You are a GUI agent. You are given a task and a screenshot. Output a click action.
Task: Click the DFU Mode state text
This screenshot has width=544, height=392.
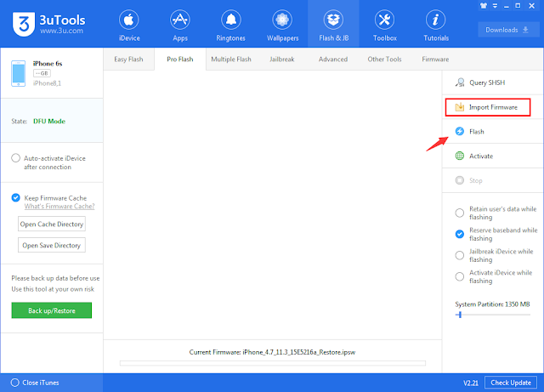click(49, 122)
